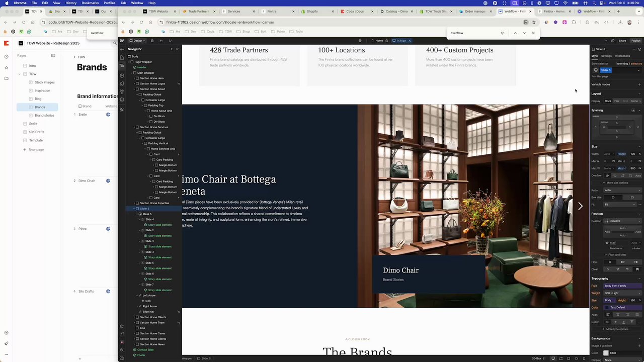
Task: Open the search icon at bottom of left rail
Action: point(122,350)
